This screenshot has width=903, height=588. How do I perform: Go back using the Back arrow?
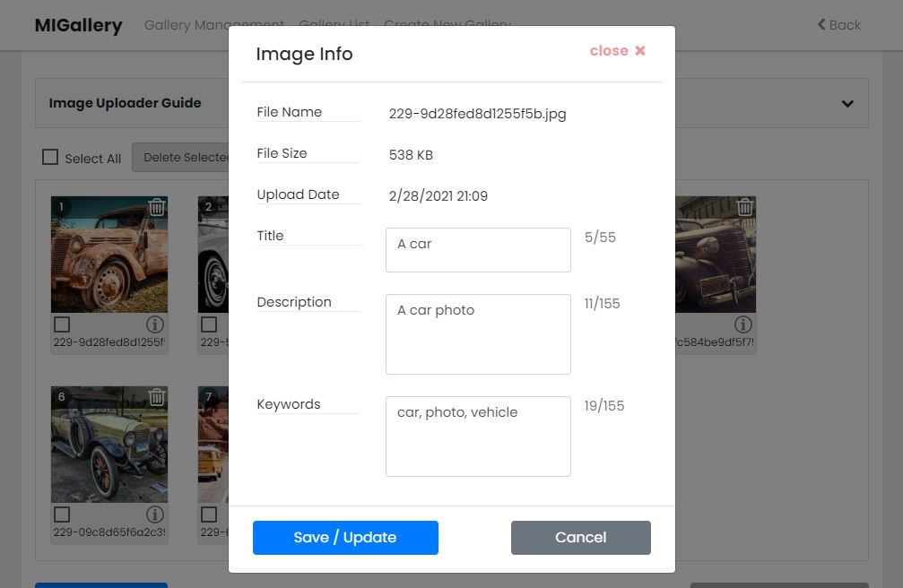[x=838, y=25]
